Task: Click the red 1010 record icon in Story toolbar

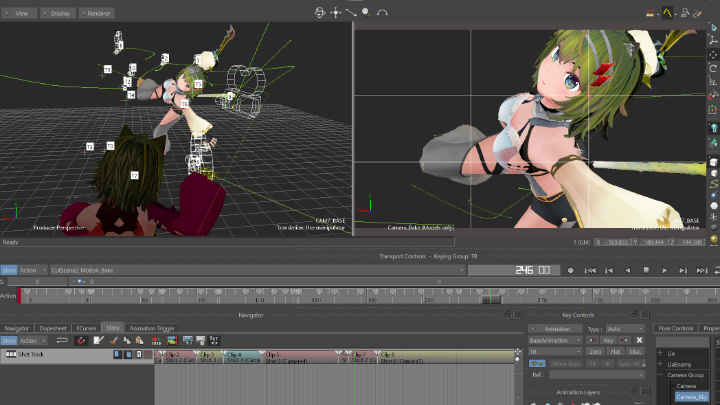Action: 156,340
